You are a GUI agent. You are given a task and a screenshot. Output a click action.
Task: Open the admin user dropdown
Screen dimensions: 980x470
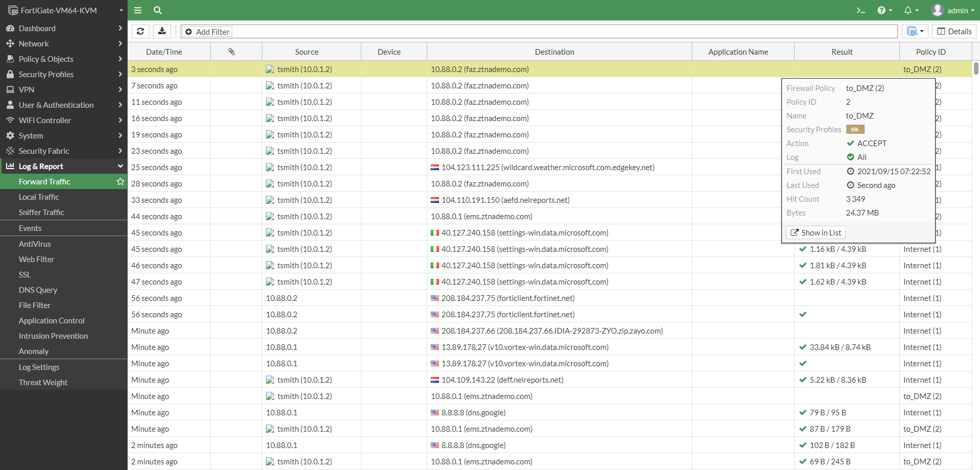click(952, 10)
